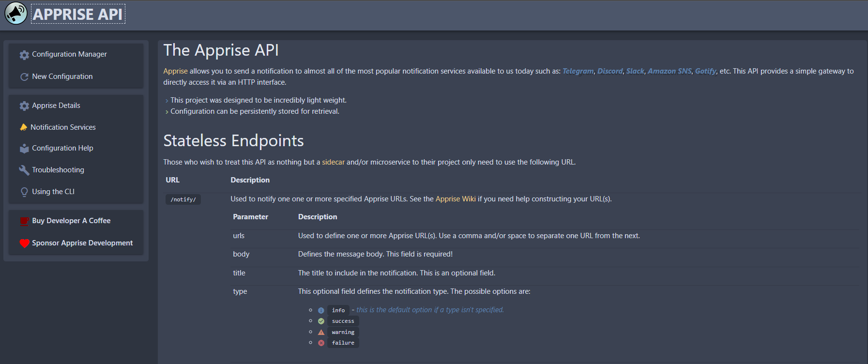
Task: Click 'This project was designed' bullet line
Action: click(x=259, y=100)
